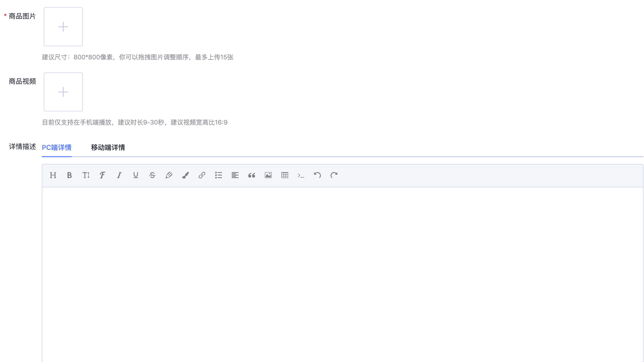Viewport: 644px width, 362px height.
Task: Redo the last editor action
Action: [334, 175]
